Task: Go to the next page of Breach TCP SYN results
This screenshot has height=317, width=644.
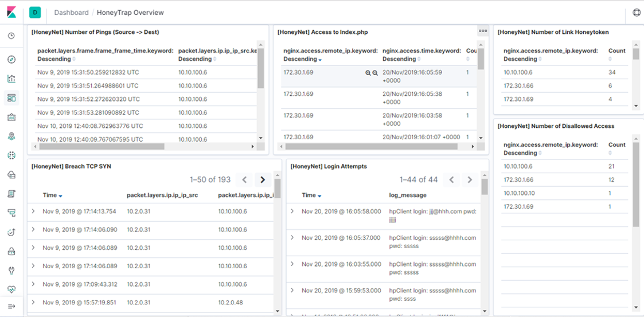Action: pos(263,180)
